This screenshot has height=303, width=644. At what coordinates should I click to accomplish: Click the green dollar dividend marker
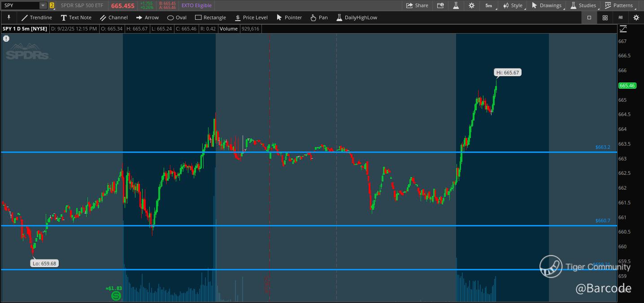pos(116,296)
